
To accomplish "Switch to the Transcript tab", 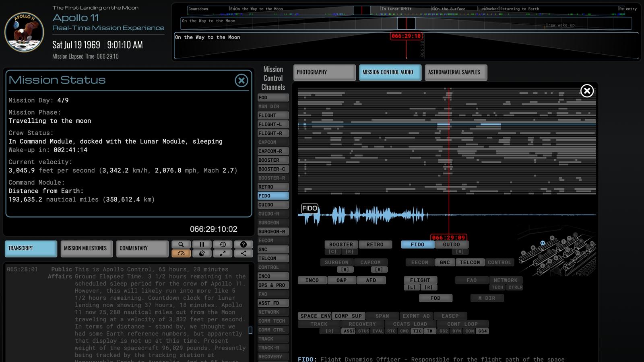I will [x=31, y=248].
